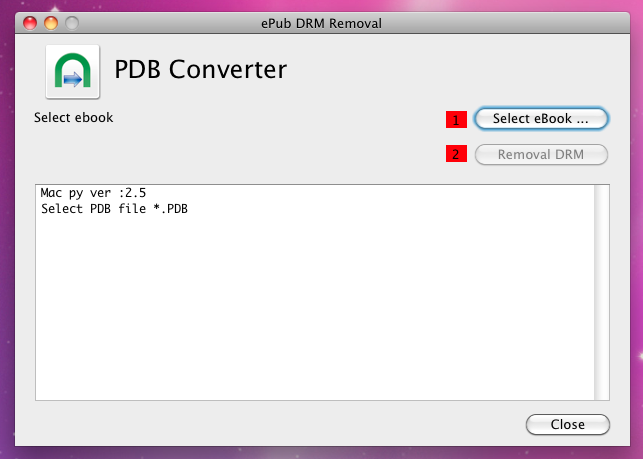Click empty title bar beside the green button

(150, 22)
